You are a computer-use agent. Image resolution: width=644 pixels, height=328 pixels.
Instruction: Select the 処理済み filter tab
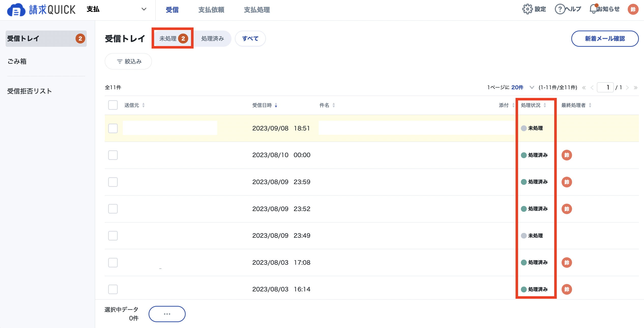[213, 39]
